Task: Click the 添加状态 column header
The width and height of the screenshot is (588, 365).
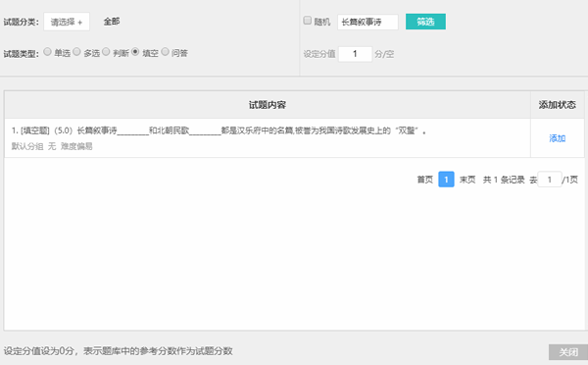Action: coord(558,105)
